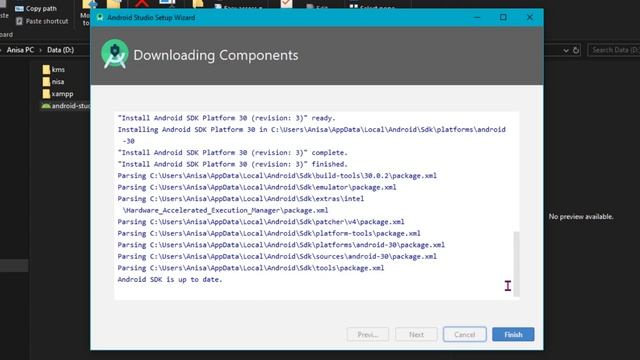This screenshot has width=640, height=360.
Task: Close the Android Studio Setup Wizard window
Action: click(529, 18)
